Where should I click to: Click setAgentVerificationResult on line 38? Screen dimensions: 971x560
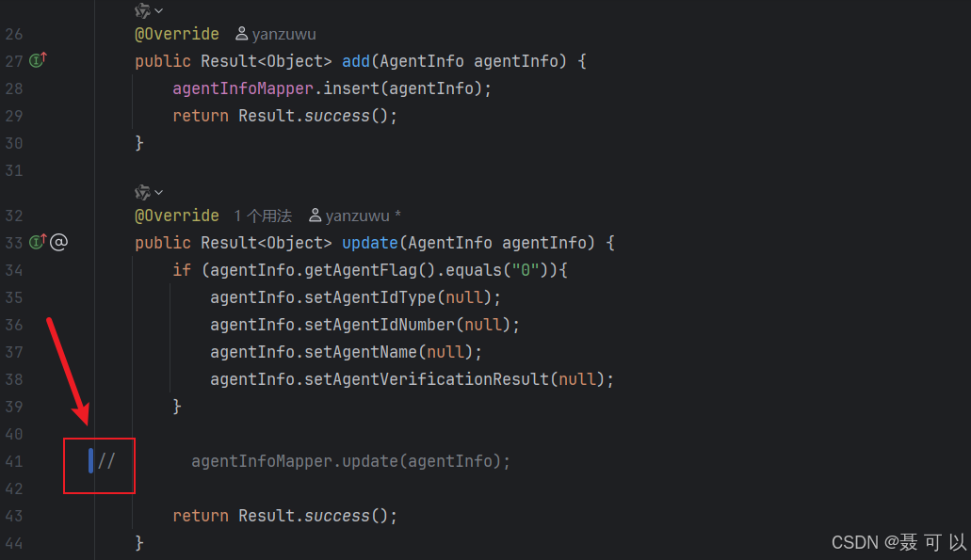tap(427, 379)
